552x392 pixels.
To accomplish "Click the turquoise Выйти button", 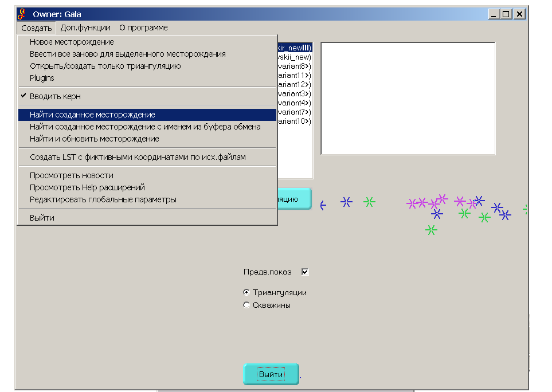I will (271, 374).
